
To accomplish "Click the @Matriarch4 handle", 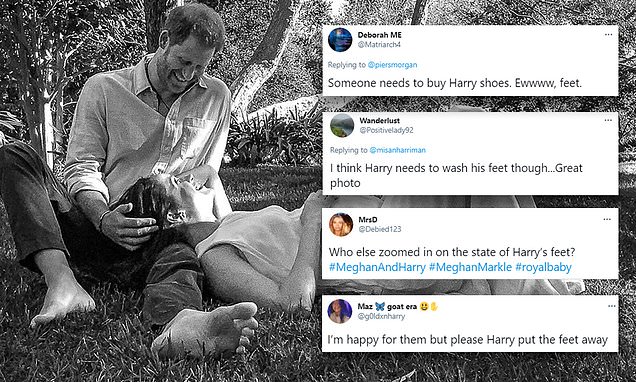I will pyautogui.click(x=379, y=45).
